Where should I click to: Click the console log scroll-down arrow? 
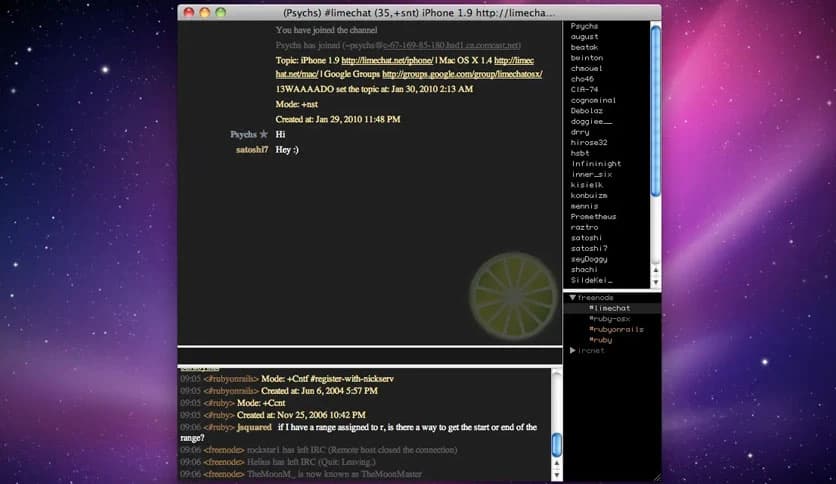(556, 474)
